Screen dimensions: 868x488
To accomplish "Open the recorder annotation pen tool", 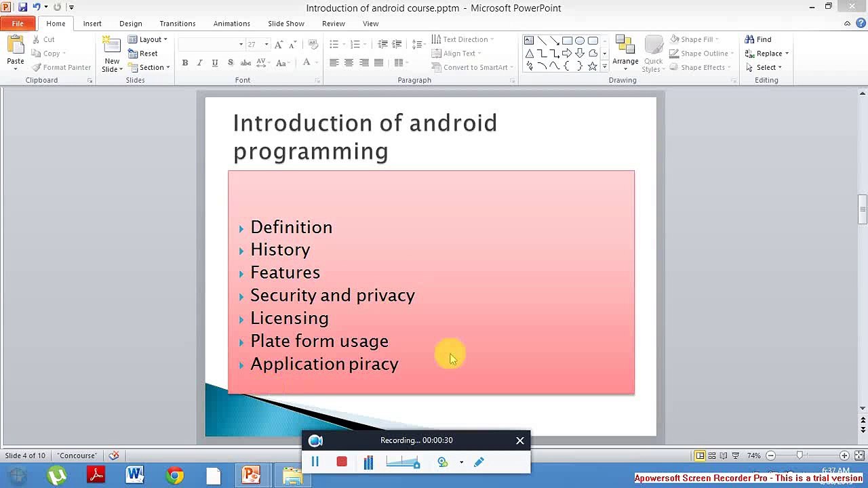I will tap(479, 462).
